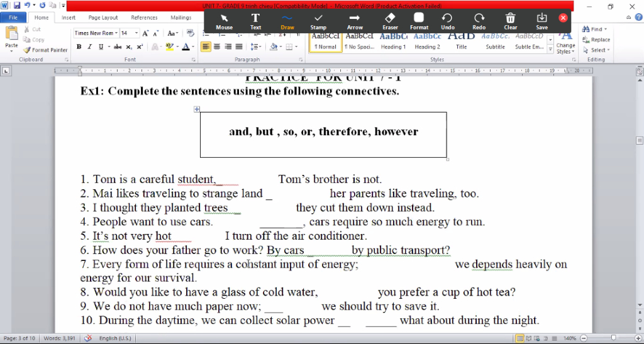
Task: Toggle Bold formatting
Action: click(x=79, y=47)
